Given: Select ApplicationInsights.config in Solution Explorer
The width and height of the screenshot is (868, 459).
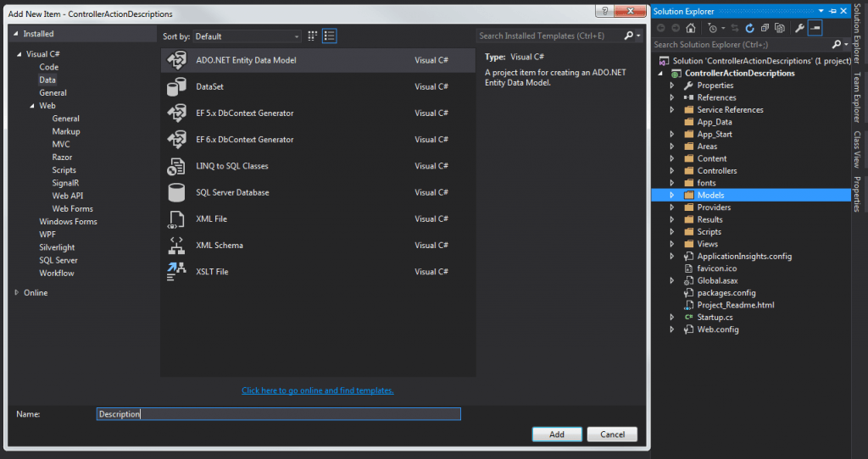Looking at the screenshot, I should [x=744, y=257].
